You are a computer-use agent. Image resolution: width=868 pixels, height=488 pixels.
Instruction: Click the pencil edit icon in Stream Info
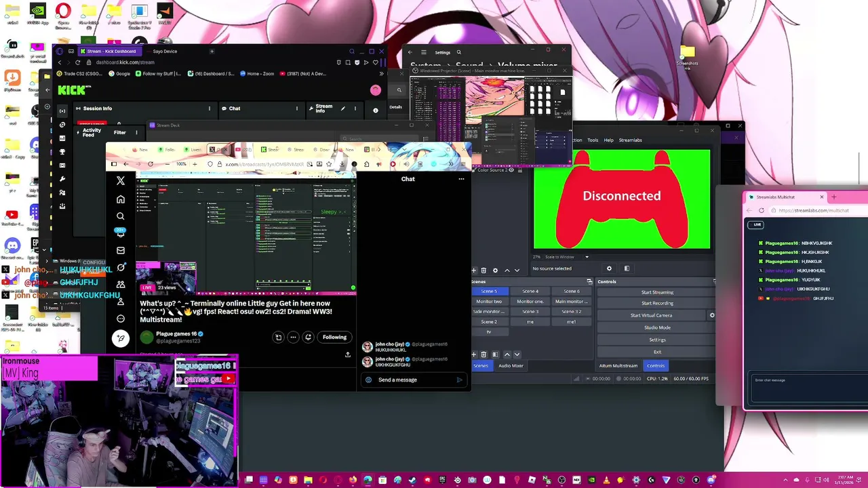(342, 108)
